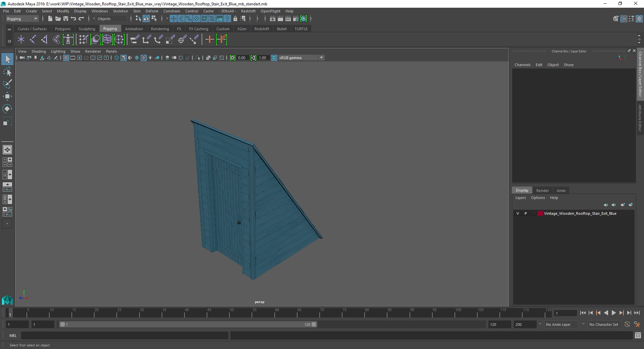
Task: Open auto keyframe toggle icon
Action: (x=627, y=325)
